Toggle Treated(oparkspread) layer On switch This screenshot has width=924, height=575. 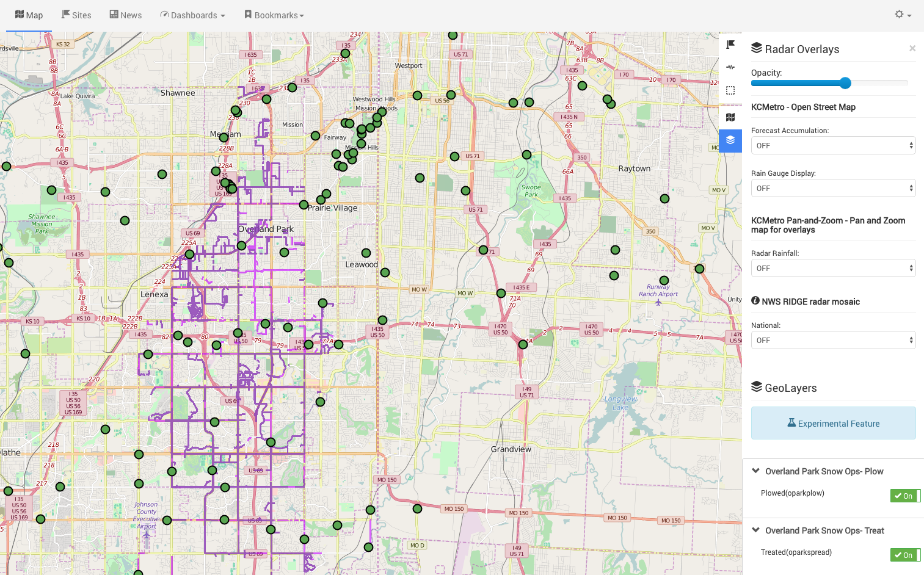tap(905, 555)
